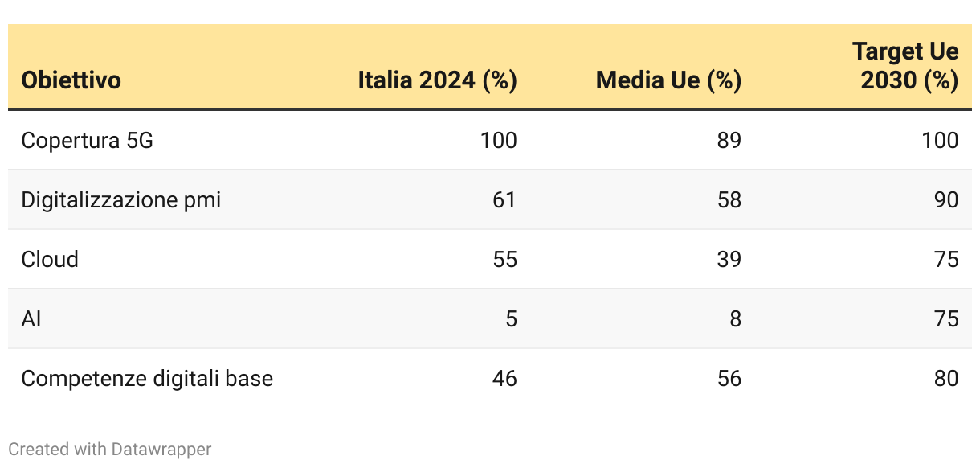This screenshot has width=980, height=468.
Task: Click the Italia 2024 (%) column header
Action: click(x=437, y=80)
